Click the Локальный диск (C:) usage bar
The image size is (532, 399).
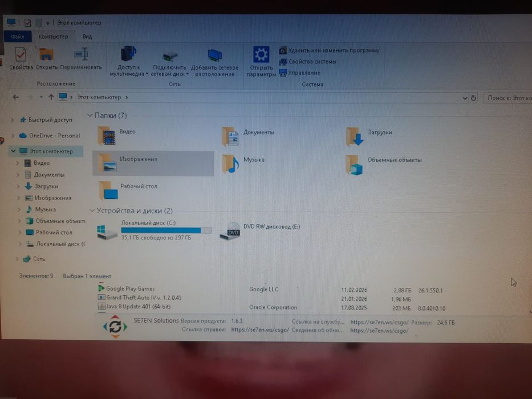pyautogui.click(x=166, y=230)
